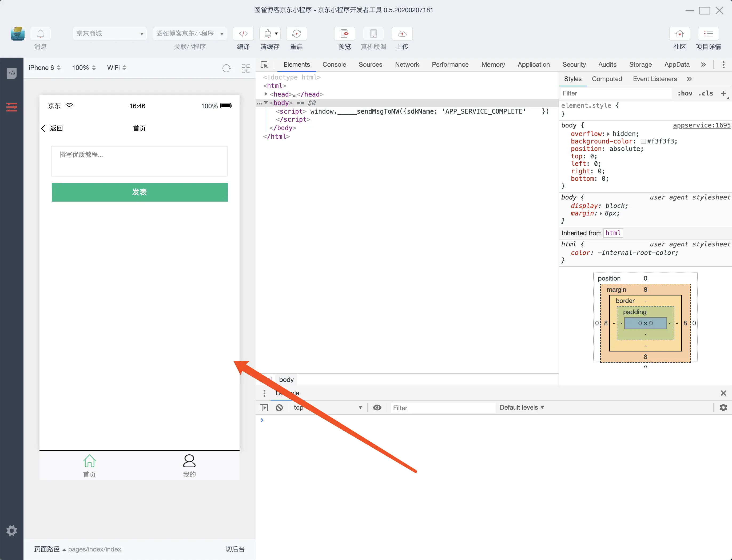Open the 预览 preview icon
732x560 pixels.
pos(344,34)
